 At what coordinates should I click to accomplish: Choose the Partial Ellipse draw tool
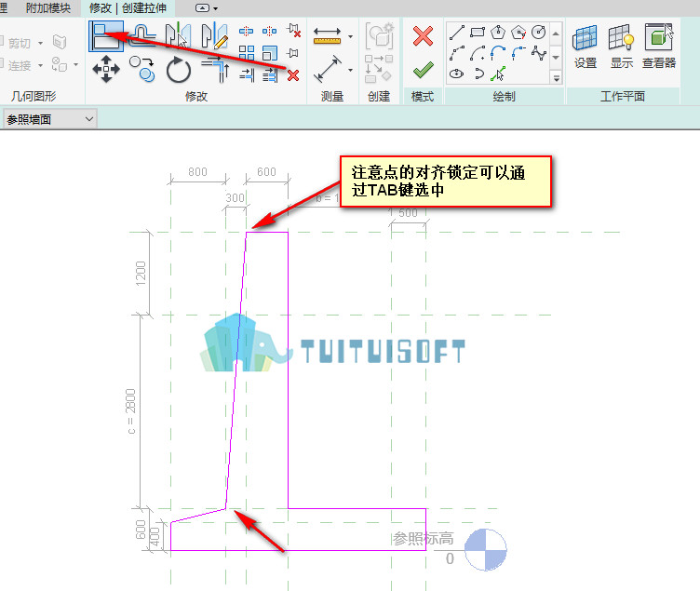pyautogui.click(x=478, y=74)
